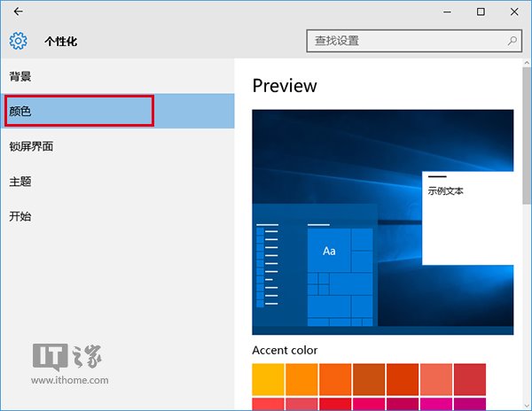Click the Settings gear icon

[18, 41]
